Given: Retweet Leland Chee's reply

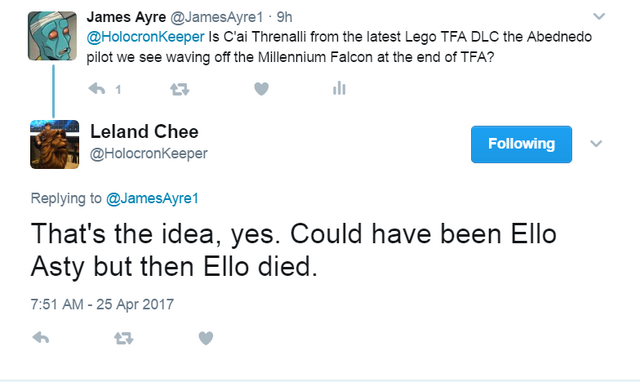Looking at the screenshot, I should pyautogui.click(x=123, y=338).
